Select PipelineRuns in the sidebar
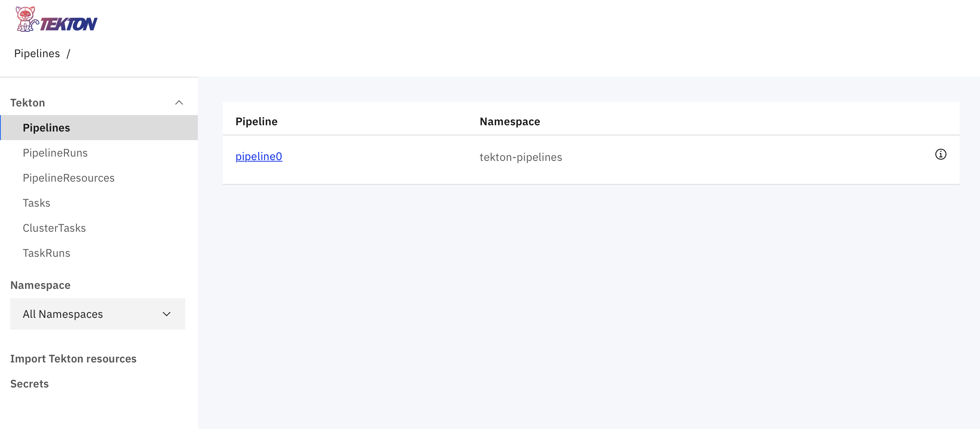Image resolution: width=980 pixels, height=429 pixels. click(55, 153)
